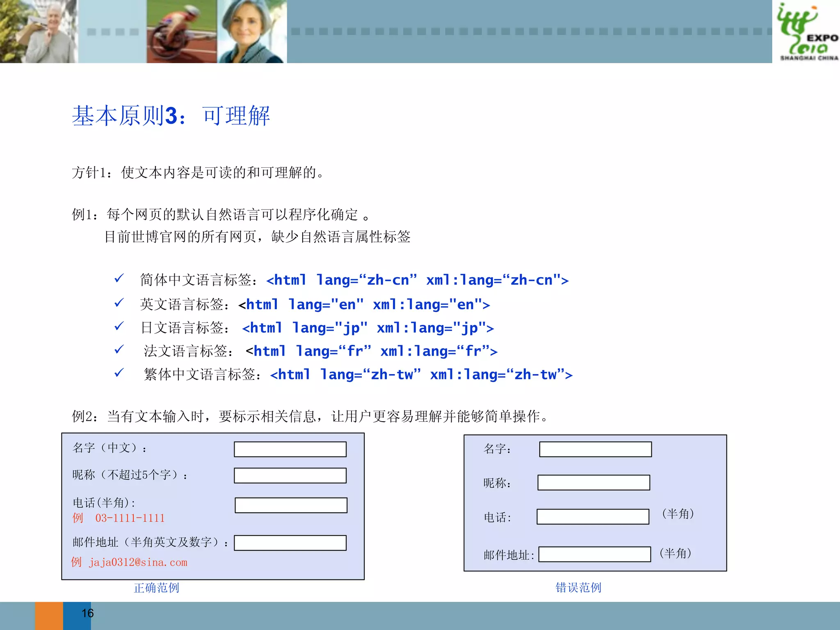840x630 pixels.
Task: Click the text 方针1：使文本内容是可读的和可理解的
Action: click(199, 172)
